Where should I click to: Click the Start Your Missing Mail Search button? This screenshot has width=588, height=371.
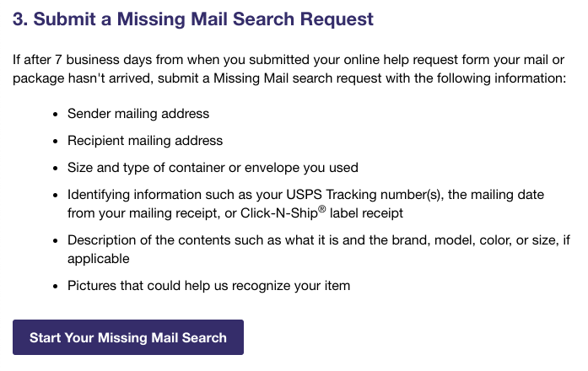pyautogui.click(x=128, y=337)
